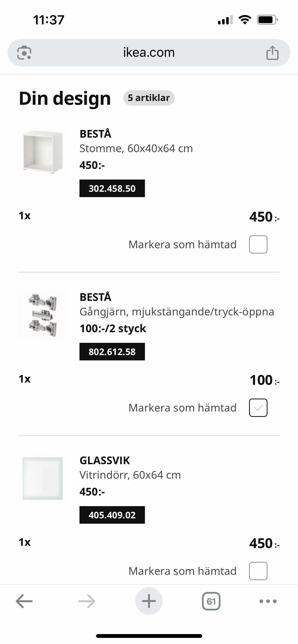This screenshot has height=644, width=298.
Task: Open the GLASSVIK glass door image
Action: tap(43, 479)
